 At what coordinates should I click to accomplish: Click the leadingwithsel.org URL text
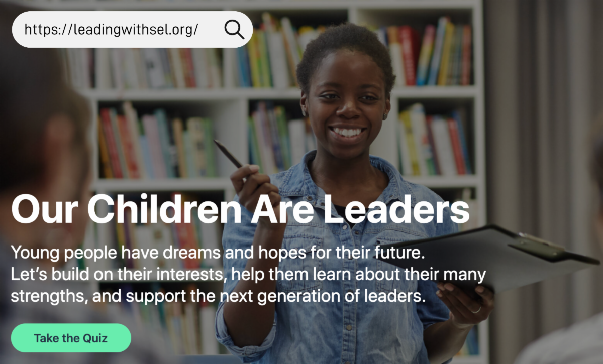click(x=111, y=30)
